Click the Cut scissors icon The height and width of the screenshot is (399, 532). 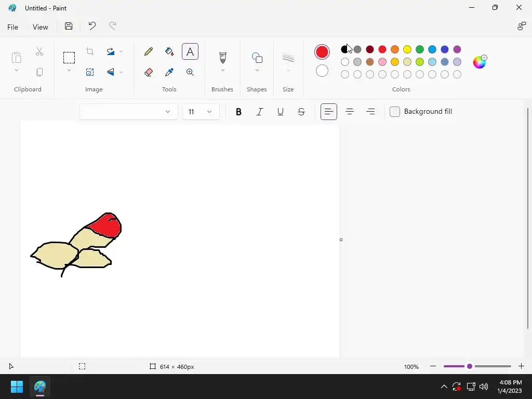click(39, 51)
